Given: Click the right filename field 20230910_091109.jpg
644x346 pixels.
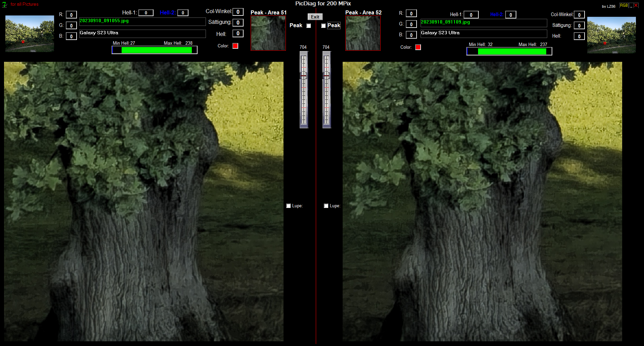Looking at the screenshot, I should (x=483, y=23).
